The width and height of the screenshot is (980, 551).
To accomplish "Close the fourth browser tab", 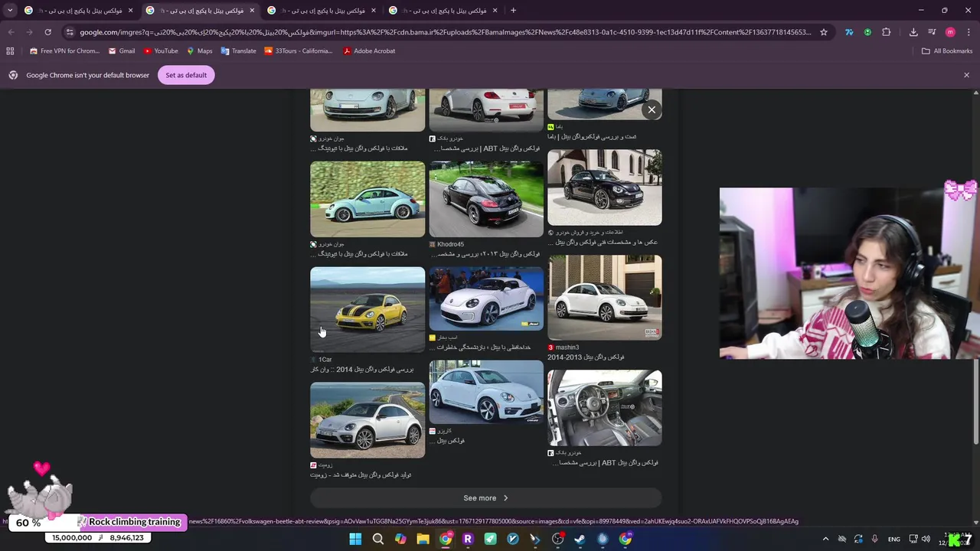I will tap(495, 11).
